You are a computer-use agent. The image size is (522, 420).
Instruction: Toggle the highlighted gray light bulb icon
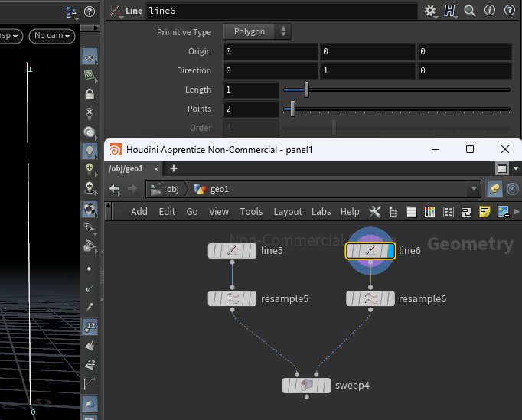(90, 151)
